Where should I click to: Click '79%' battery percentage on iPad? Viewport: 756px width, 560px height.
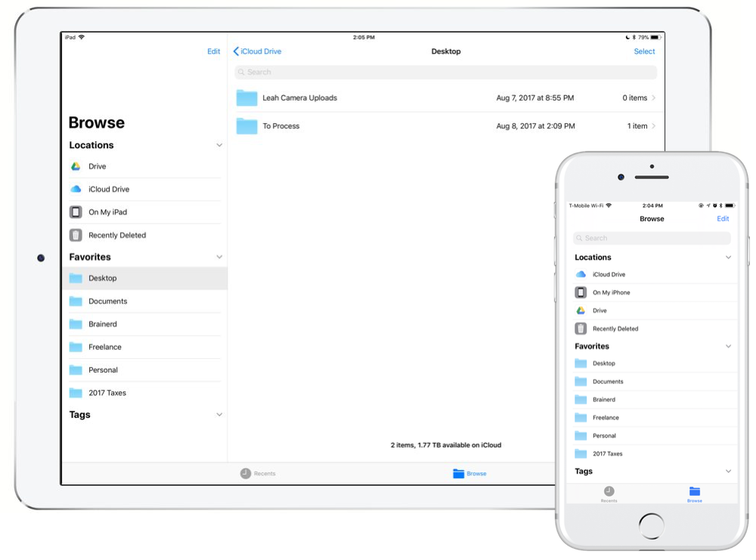643,37
